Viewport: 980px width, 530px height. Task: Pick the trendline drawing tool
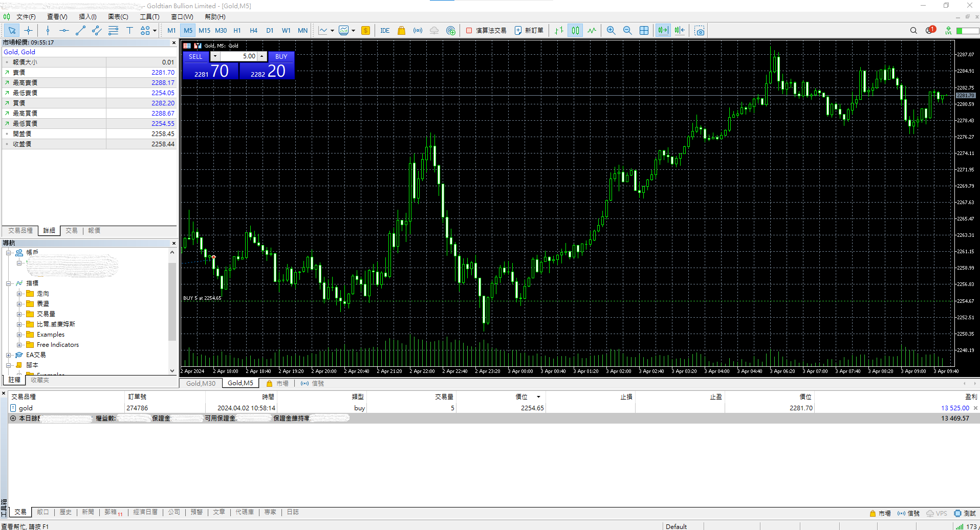[x=80, y=31]
